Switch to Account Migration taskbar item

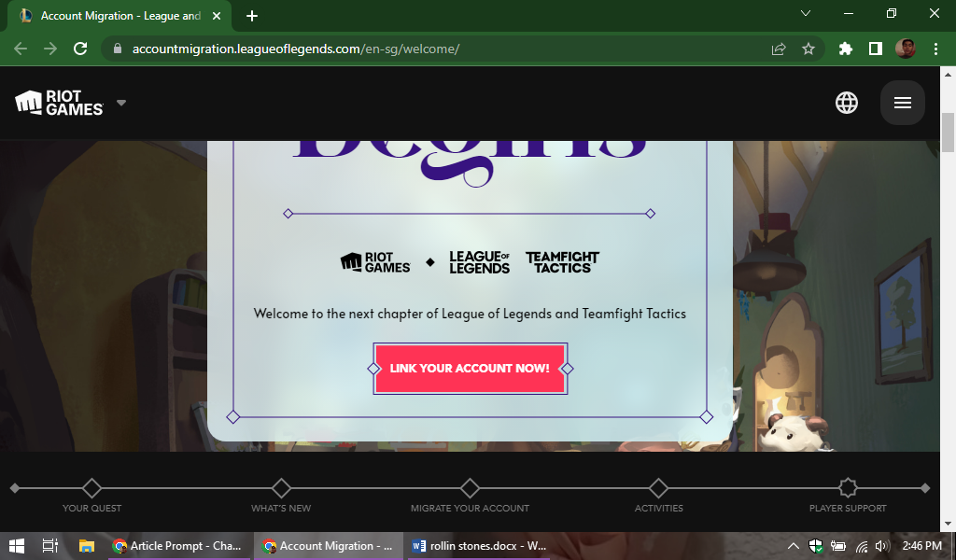330,546
